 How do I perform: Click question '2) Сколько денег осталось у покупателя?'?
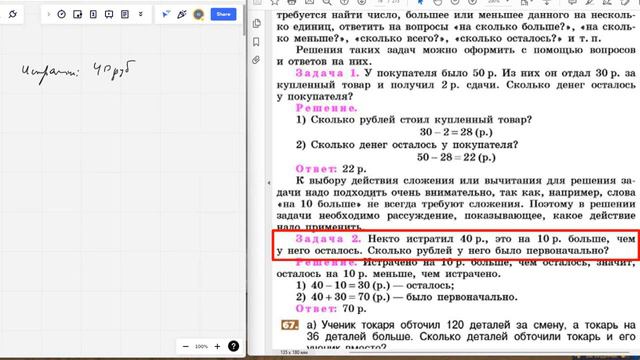[407, 144]
